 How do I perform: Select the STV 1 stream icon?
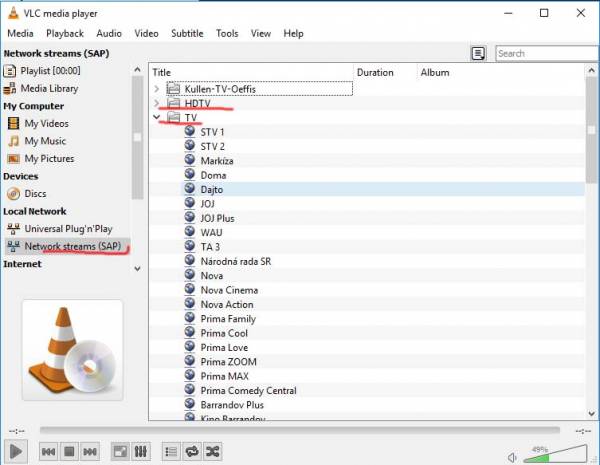(190, 131)
